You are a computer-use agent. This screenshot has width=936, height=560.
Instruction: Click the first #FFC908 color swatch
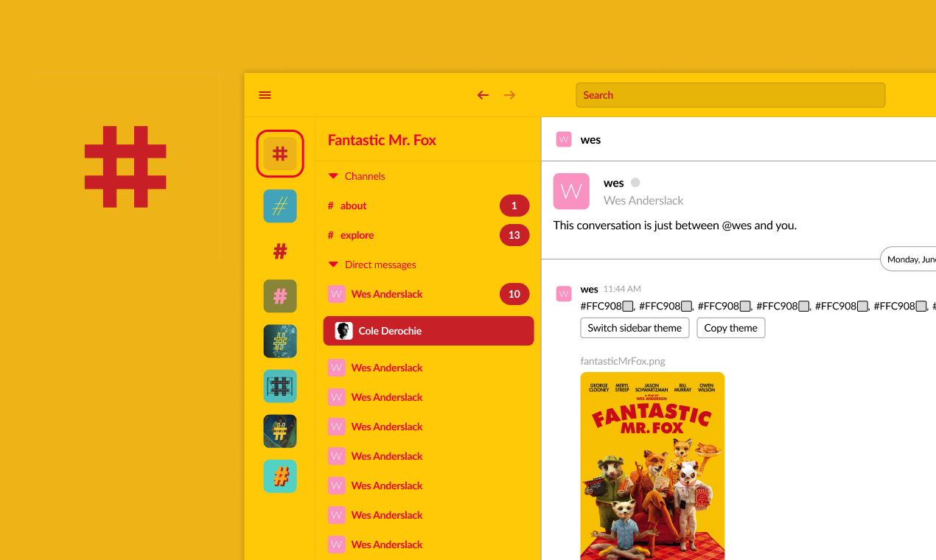click(628, 306)
